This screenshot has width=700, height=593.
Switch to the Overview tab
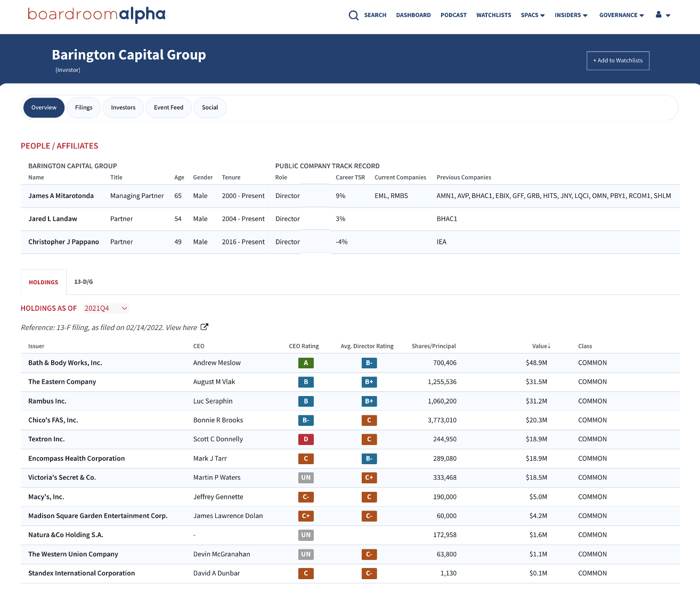[44, 108]
